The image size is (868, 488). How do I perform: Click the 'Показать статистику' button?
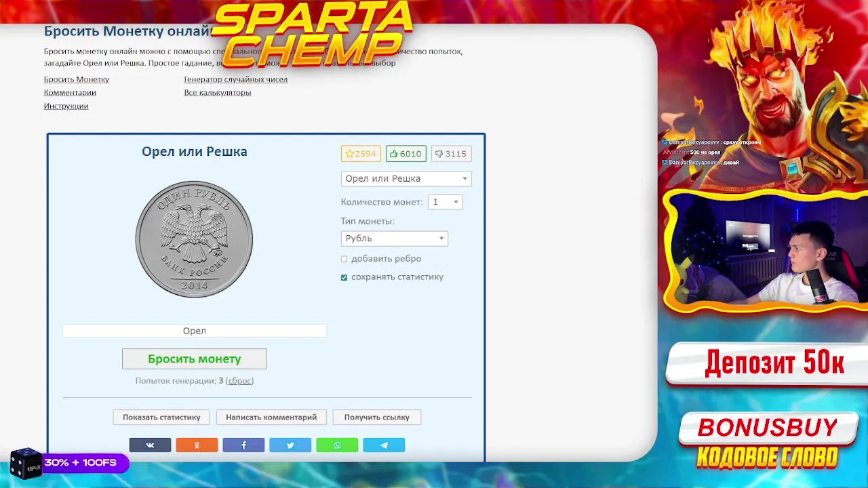coord(161,418)
